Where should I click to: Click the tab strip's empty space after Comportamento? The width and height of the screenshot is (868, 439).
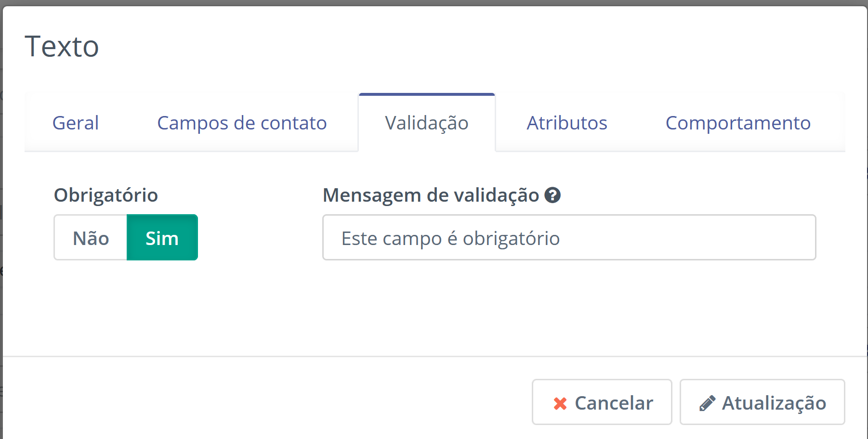[842, 123]
